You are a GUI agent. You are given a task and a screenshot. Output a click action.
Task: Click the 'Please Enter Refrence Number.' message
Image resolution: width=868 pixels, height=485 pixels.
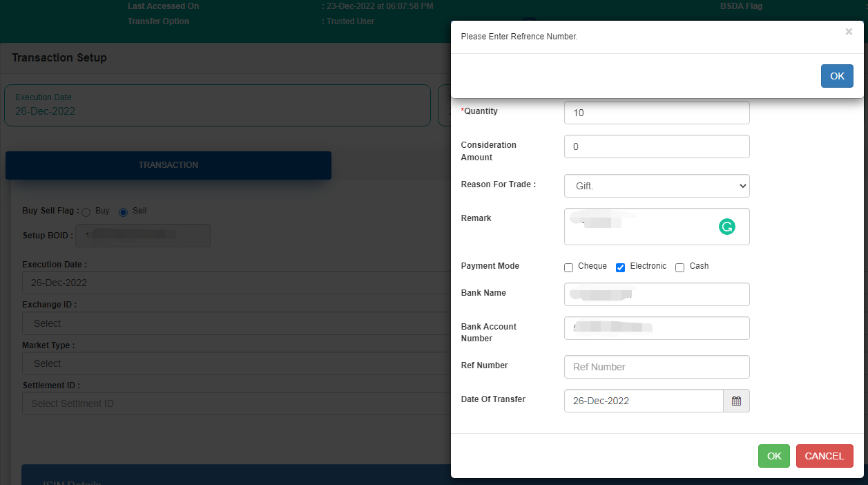point(519,37)
